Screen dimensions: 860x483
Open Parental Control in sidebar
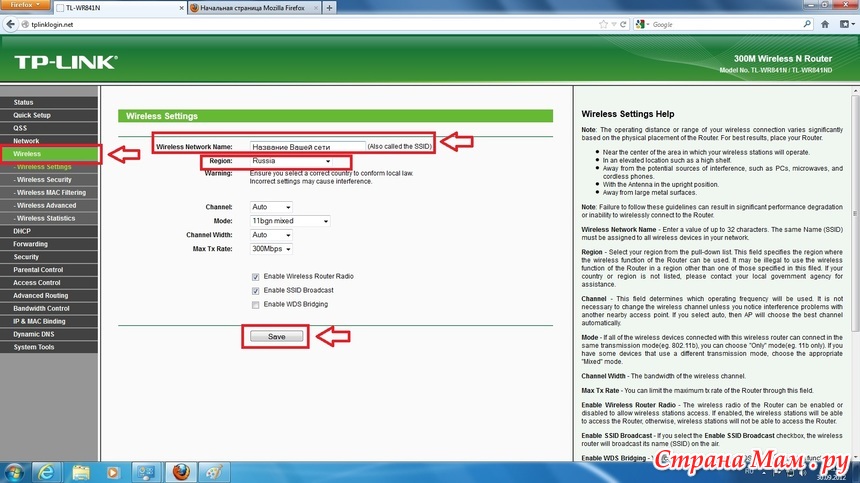point(49,270)
